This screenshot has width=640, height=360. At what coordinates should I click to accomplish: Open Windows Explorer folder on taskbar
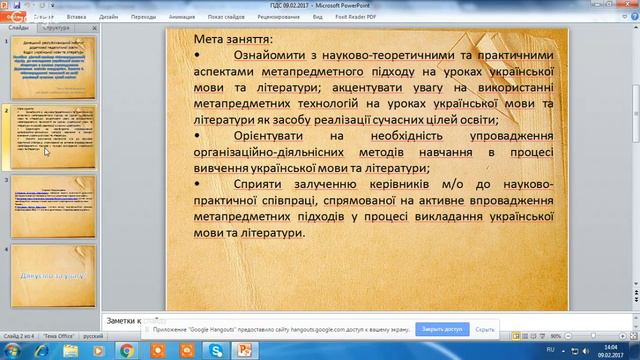click(x=71, y=351)
